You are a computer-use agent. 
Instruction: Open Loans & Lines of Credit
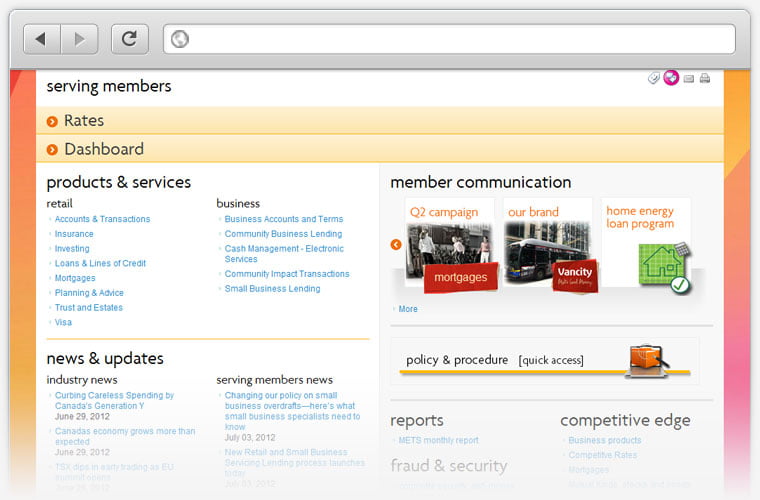(x=100, y=264)
